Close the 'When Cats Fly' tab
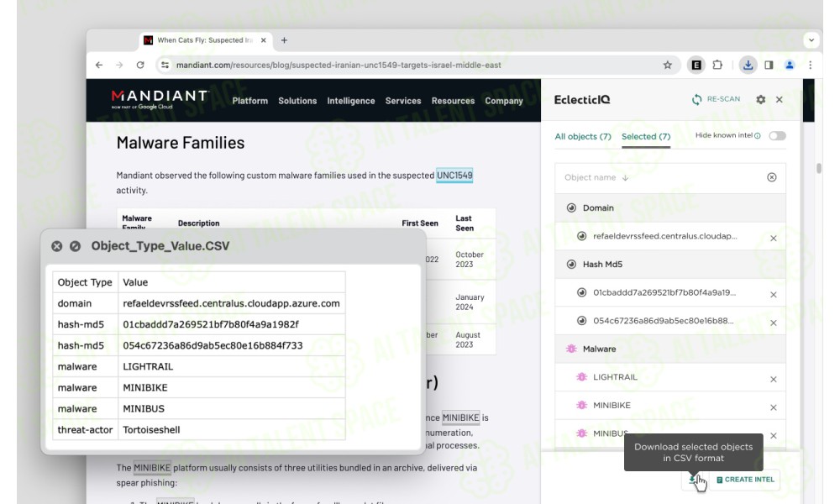Screen dimensions: 840x504 point(264,40)
